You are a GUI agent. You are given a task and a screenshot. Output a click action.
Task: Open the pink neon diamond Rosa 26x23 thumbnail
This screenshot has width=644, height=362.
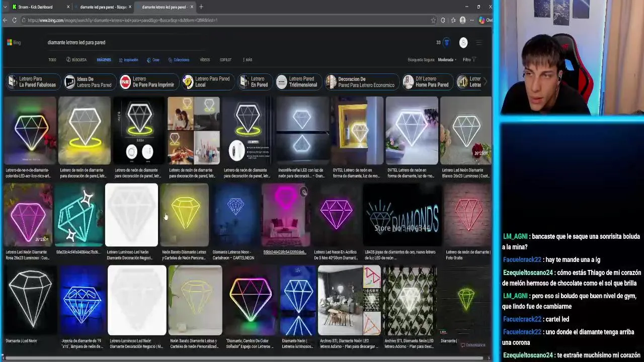pos(28,215)
